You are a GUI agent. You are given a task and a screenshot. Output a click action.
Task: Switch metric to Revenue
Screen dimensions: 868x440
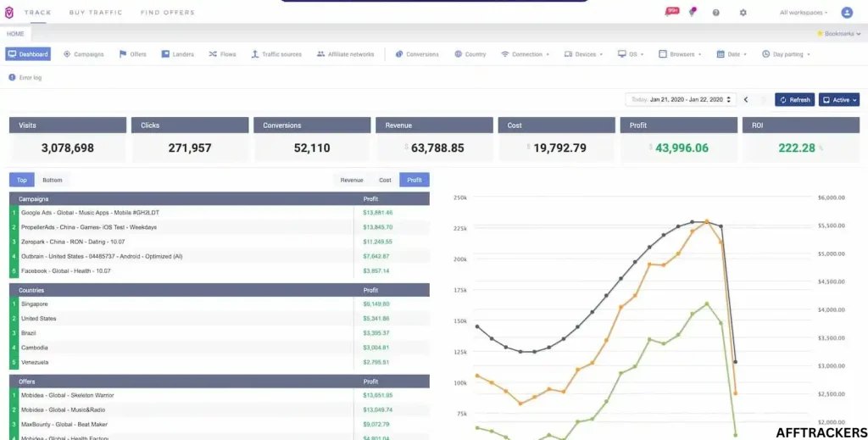352,180
